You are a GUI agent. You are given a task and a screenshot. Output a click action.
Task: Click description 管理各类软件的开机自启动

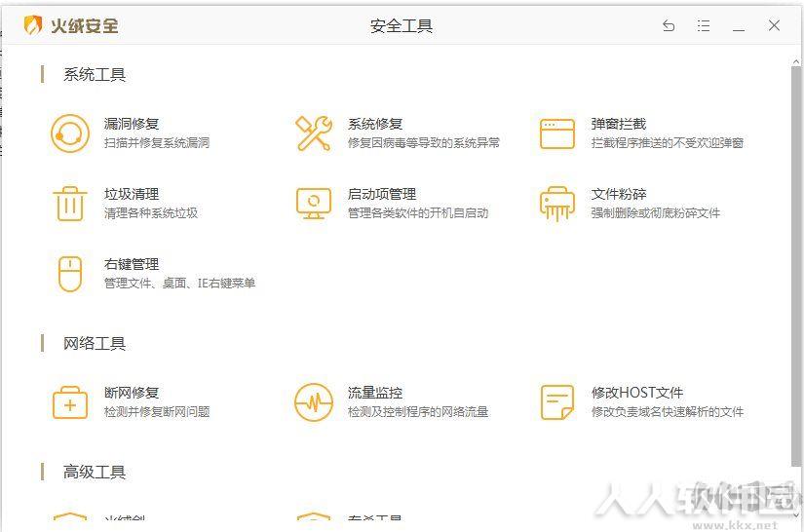(x=418, y=212)
